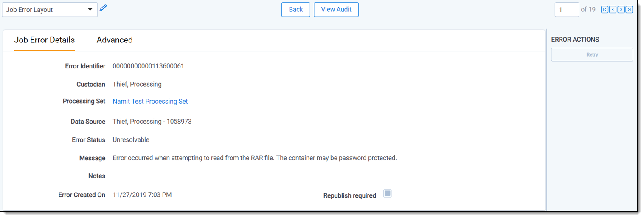Viewport: 644px width, 218px height.
Task: Open View Audit
Action: (336, 9)
